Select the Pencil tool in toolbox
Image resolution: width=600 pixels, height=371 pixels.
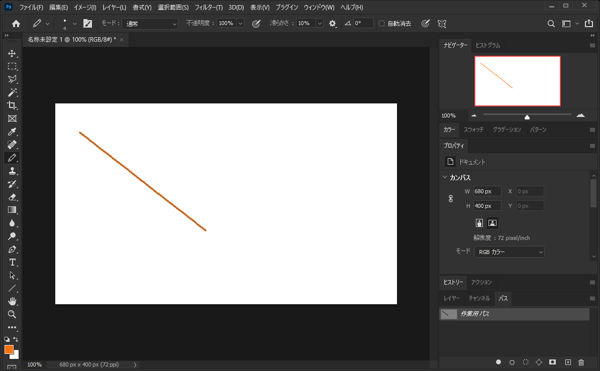[x=12, y=158]
